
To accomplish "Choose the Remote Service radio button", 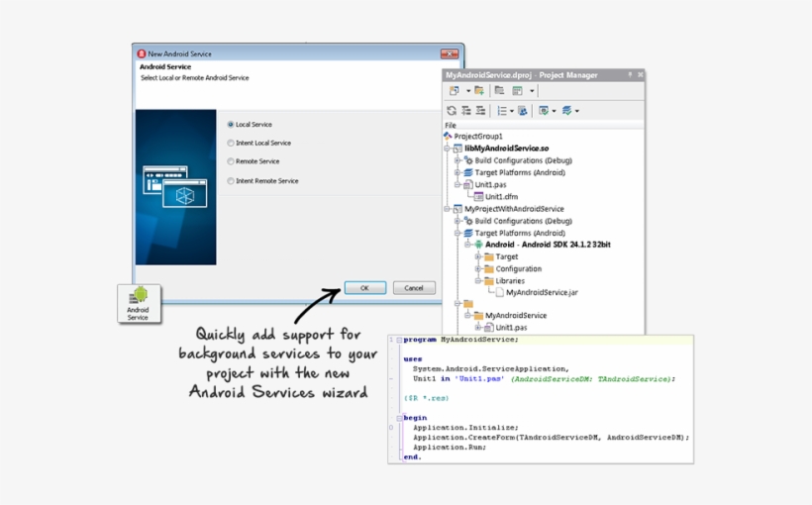I will (231, 161).
